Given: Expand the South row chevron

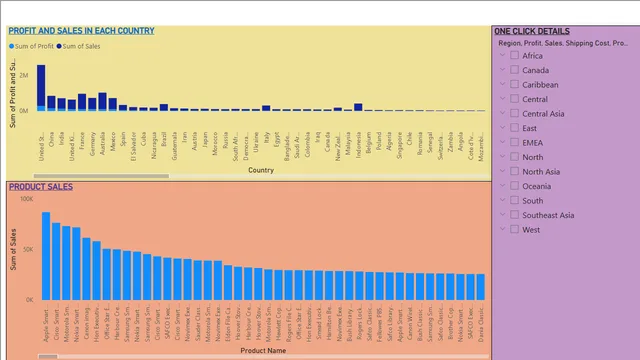Looking at the screenshot, I should point(502,200).
